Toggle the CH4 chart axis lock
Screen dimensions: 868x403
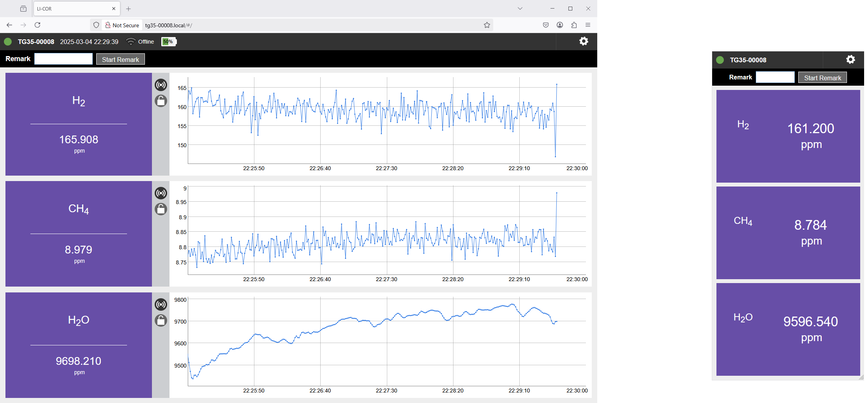[x=161, y=209]
